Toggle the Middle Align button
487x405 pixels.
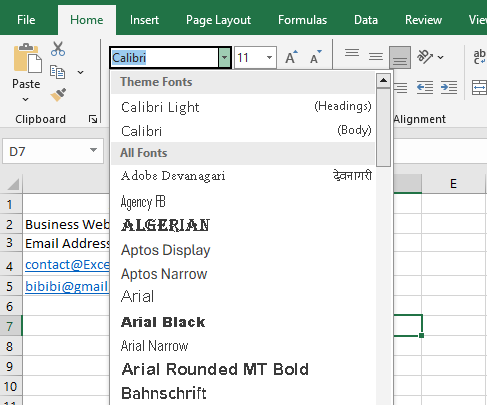point(376,57)
